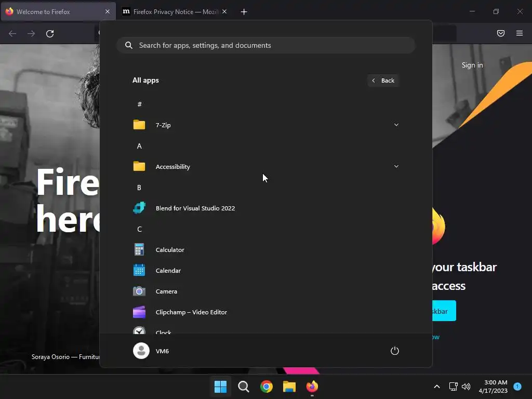The image size is (532, 399).
Task: Switch to Welcome to Firefox tab
Action: pyautogui.click(x=58, y=12)
